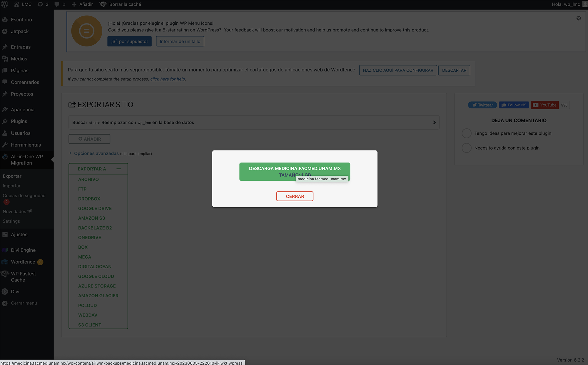The width and height of the screenshot is (588, 365).
Task: Click the Borrar la caché cheetah icon
Action: 103,4
